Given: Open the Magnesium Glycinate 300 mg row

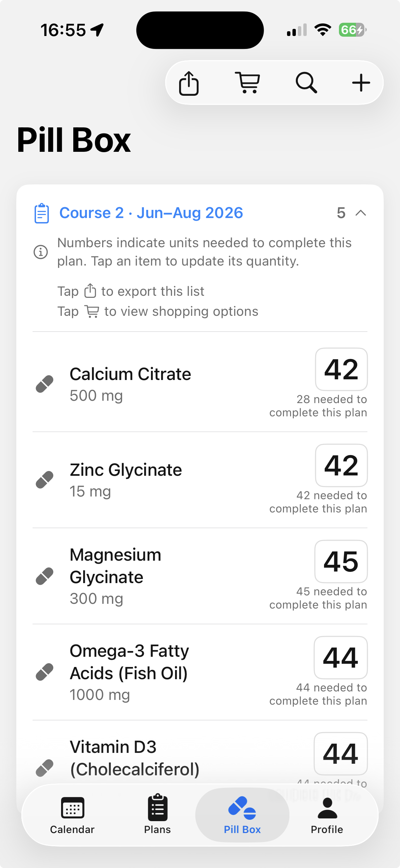Looking at the screenshot, I should coord(200,576).
